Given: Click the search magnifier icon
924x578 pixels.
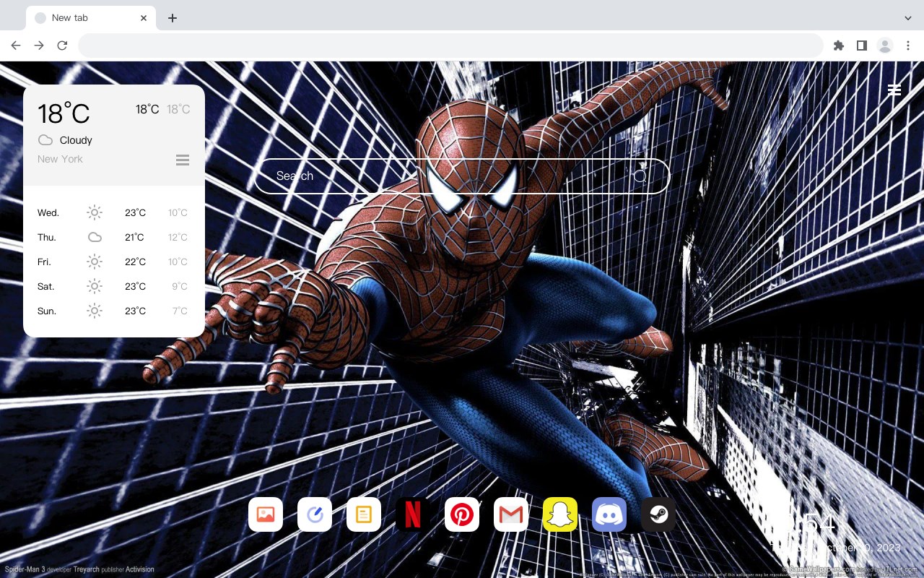Looking at the screenshot, I should coord(640,176).
